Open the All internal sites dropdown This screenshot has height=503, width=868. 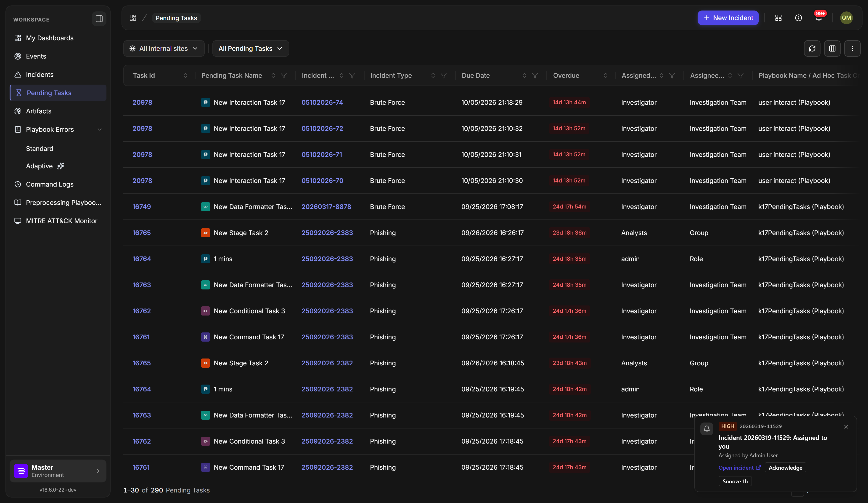tap(164, 49)
